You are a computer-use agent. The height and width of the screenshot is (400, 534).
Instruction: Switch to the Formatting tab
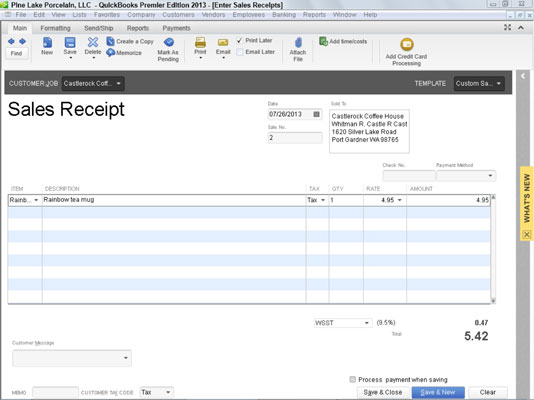(x=56, y=28)
